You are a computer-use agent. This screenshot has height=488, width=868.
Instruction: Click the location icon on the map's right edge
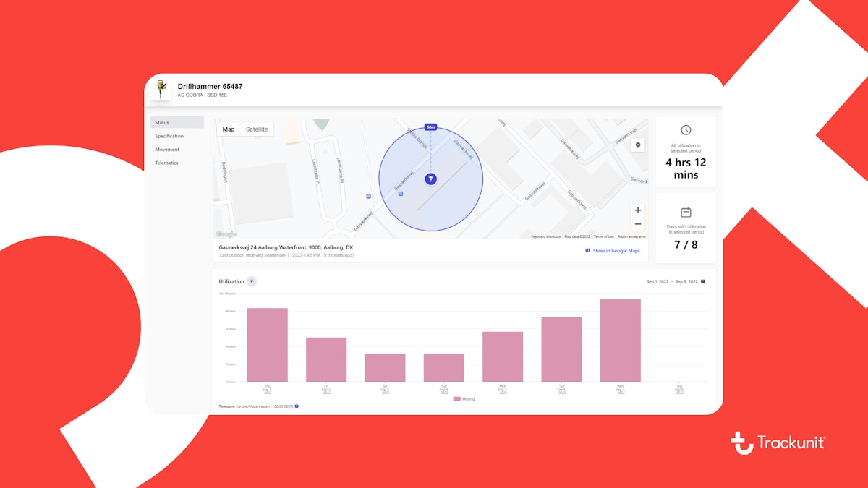point(638,145)
